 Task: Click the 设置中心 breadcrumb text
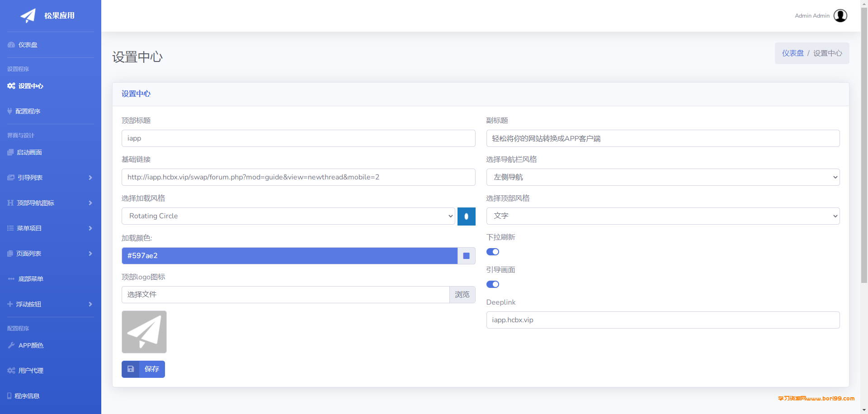tap(828, 53)
